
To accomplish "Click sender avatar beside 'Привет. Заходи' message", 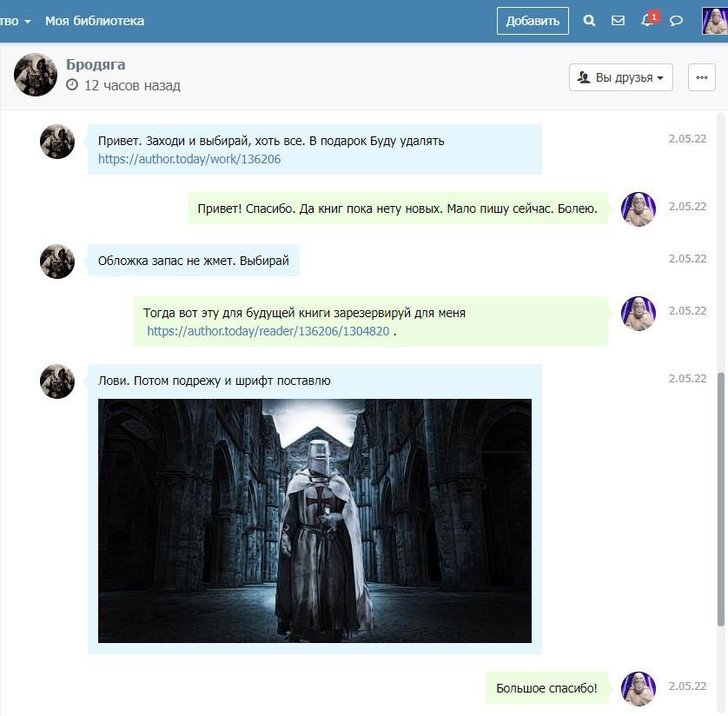I will point(57,142).
